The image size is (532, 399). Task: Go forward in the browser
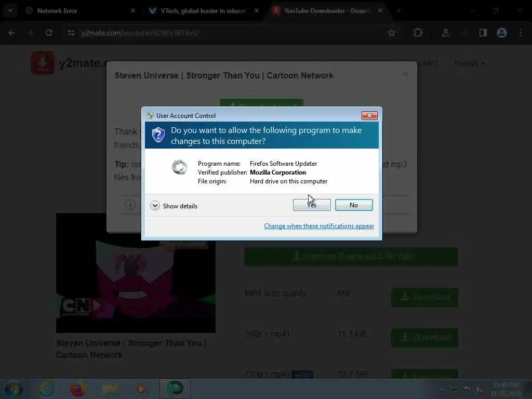click(x=30, y=33)
